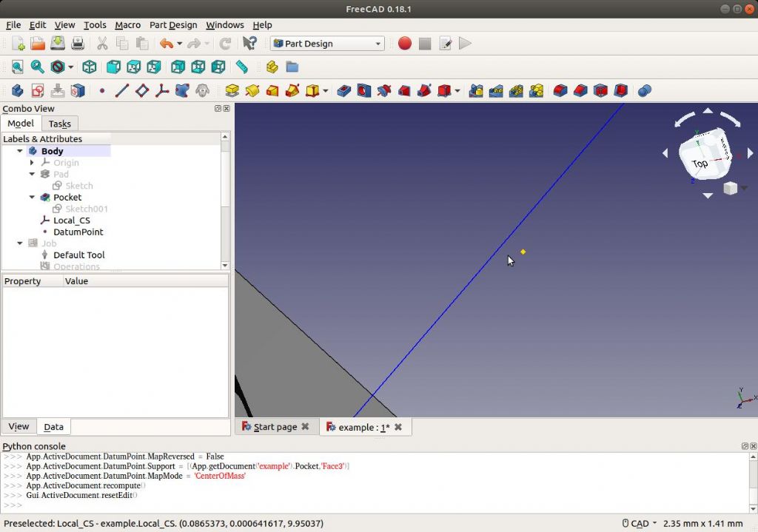Open the Part Design workbench dropdown
This screenshot has height=532, width=758.
point(327,44)
